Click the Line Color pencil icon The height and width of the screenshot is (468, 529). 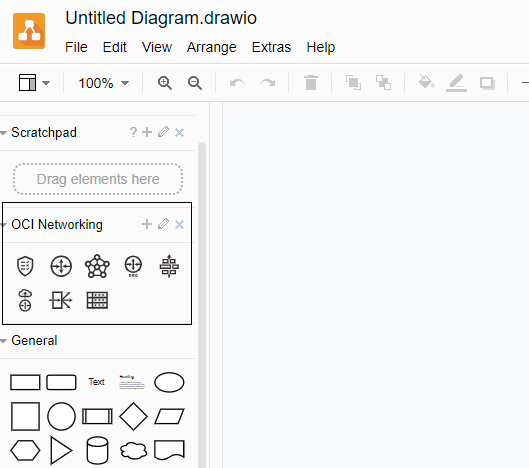456,83
